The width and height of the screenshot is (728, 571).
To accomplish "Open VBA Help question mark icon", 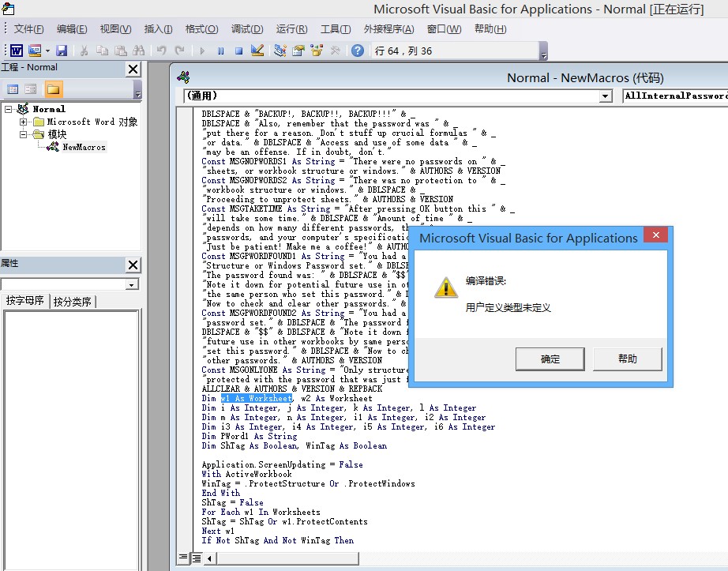I will (358, 50).
